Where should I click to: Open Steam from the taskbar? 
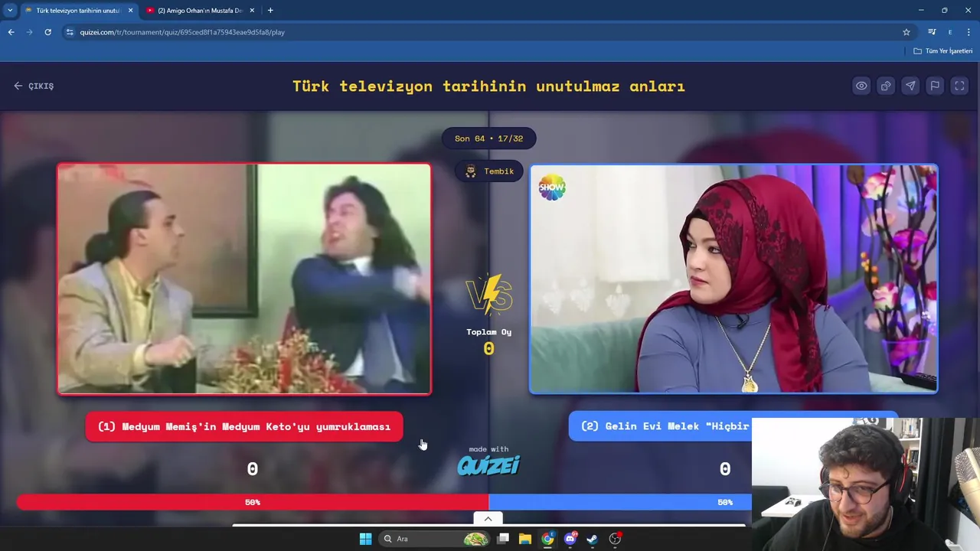(x=592, y=539)
